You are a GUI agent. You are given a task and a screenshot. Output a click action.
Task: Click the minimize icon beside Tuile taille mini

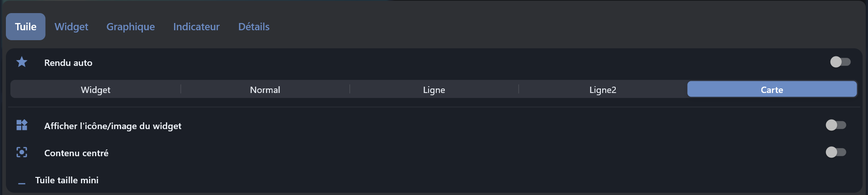coord(22,183)
